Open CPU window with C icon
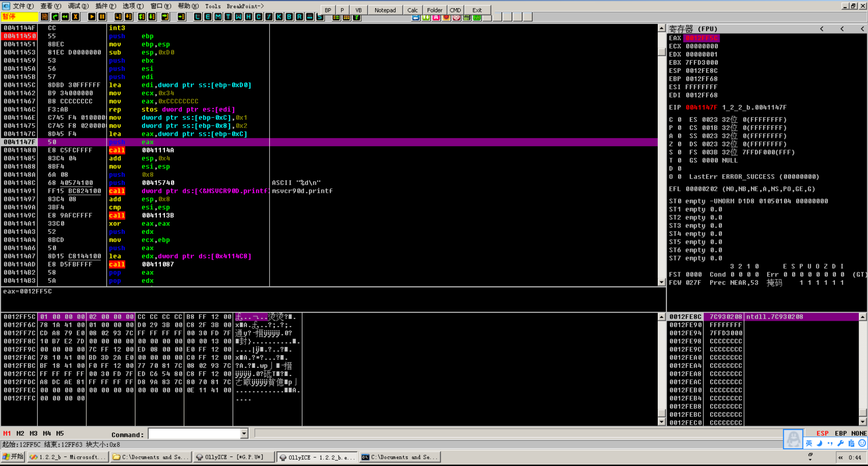The height and width of the screenshot is (466, 868). tap(259, 17)
